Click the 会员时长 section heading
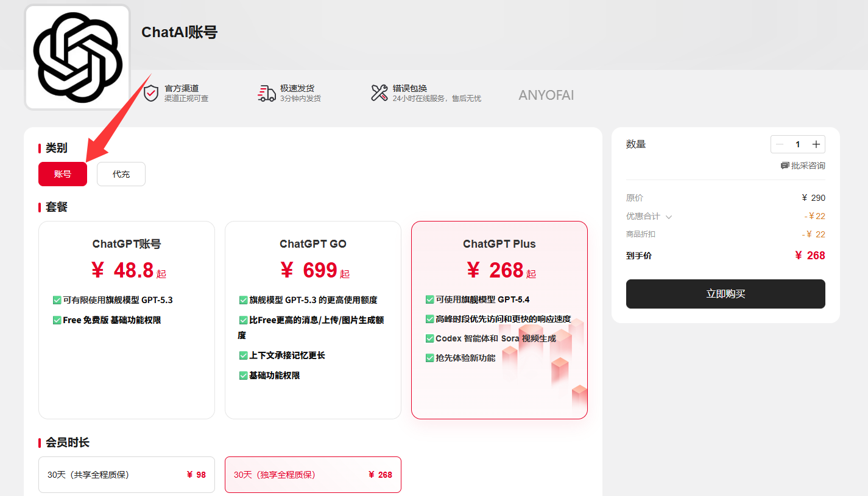868x496 pixels. (x=68, y=442)
